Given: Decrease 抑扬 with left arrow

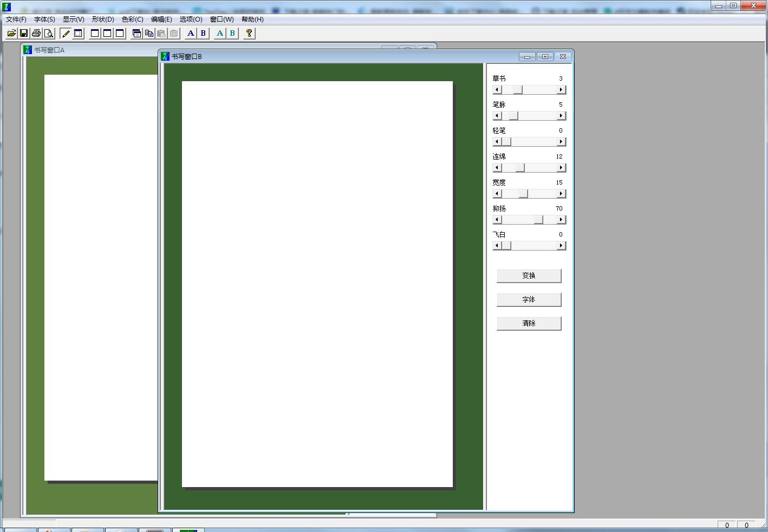Looking at the screenshot, I should [x=497, y=220].
